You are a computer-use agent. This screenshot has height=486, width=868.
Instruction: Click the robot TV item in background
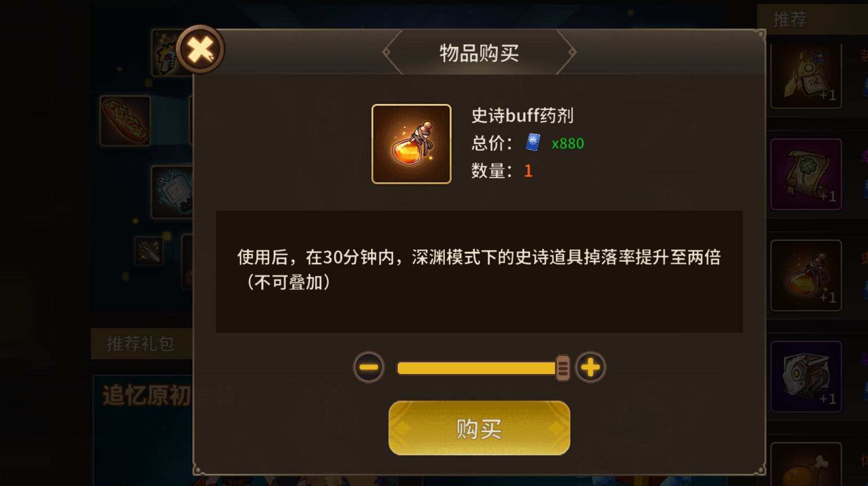pos(173,192)
